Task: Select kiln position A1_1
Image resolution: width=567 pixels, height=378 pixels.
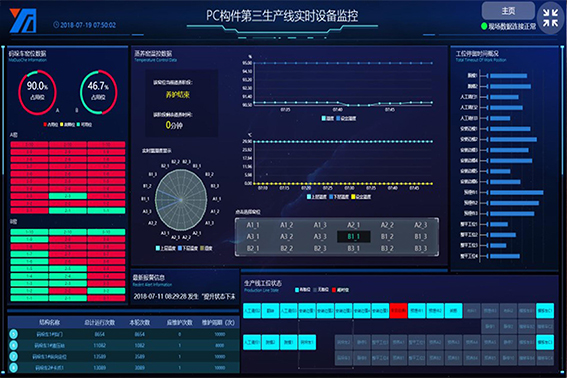Action: (x=253, y=225)
